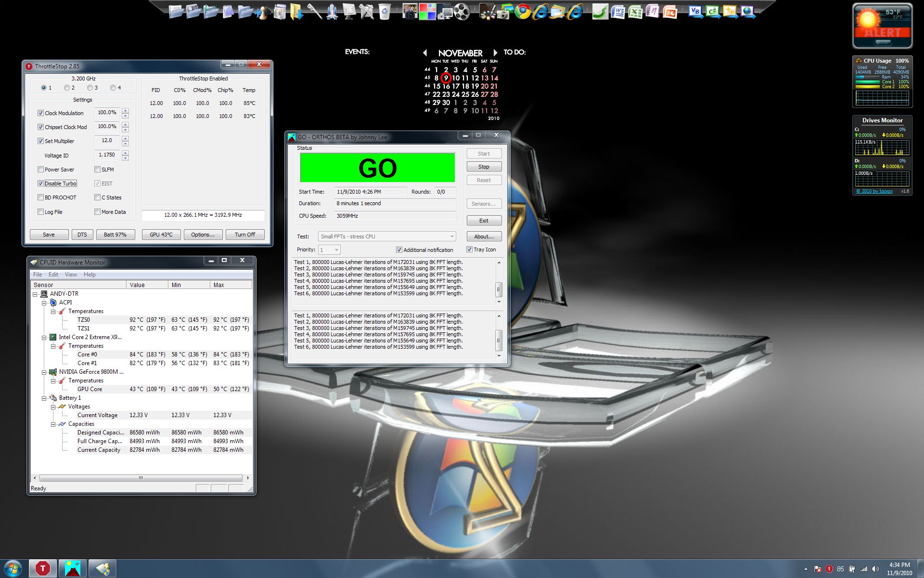Screen dimensions: 924x578
Task: Open the film reel icon in dock
Action: pyautogui.click(x=462, y=12)
